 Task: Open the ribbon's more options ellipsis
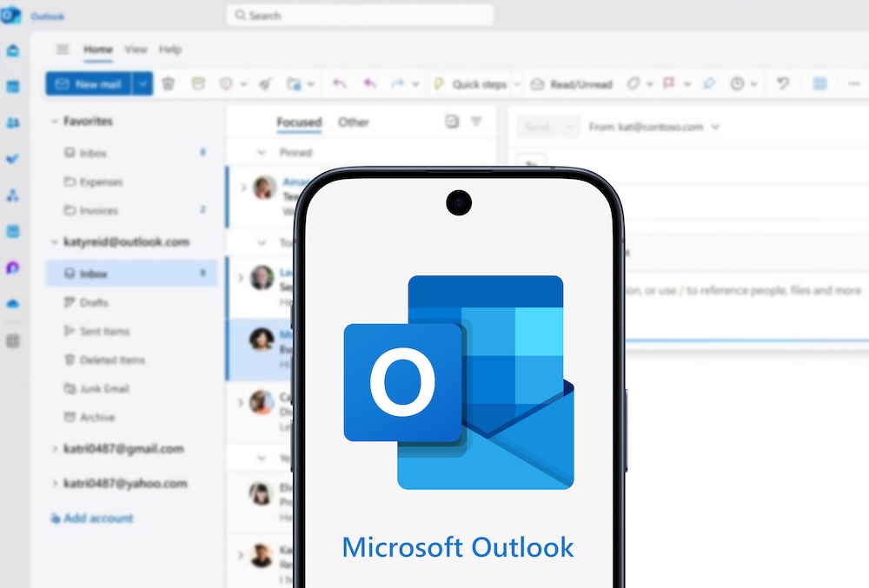[854, 83]
